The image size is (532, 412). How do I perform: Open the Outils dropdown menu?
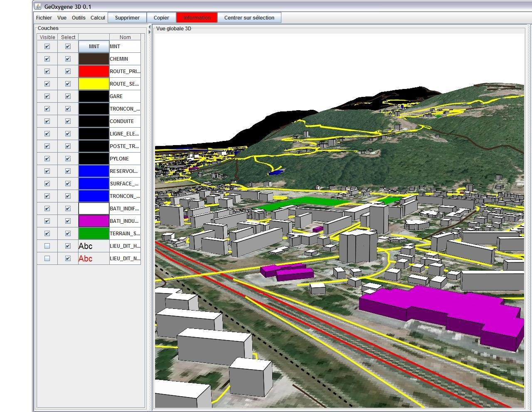[x=79, y=18]
